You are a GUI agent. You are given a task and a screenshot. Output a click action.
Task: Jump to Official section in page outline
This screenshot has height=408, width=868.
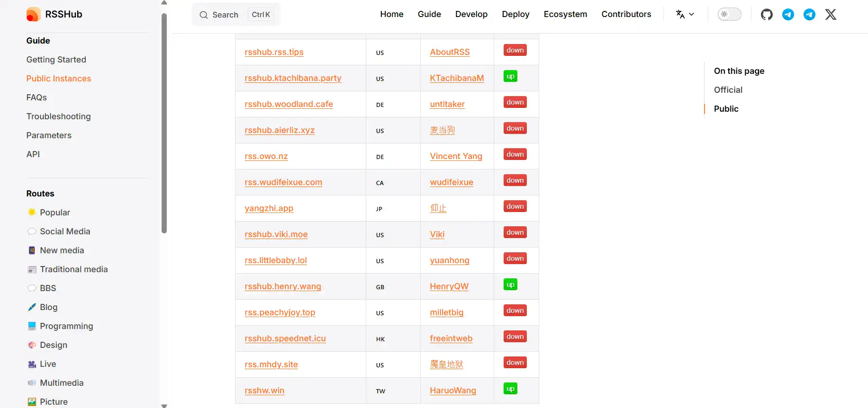coord(728,90)
